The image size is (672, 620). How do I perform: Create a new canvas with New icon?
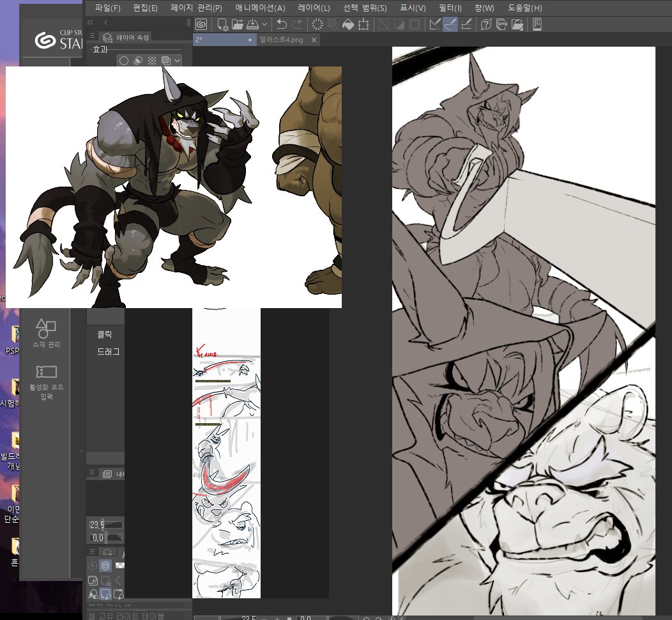(222, 24)
